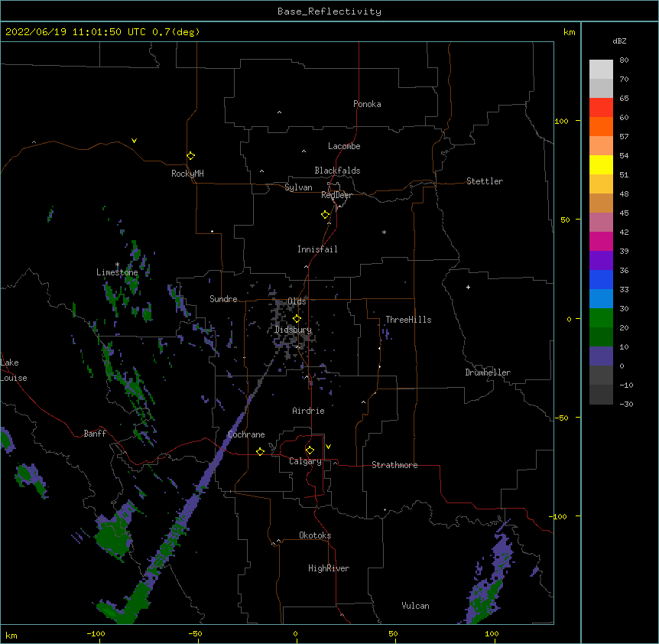Click the Okotoks label
This screenshot has height=644, width=659.
315,535
